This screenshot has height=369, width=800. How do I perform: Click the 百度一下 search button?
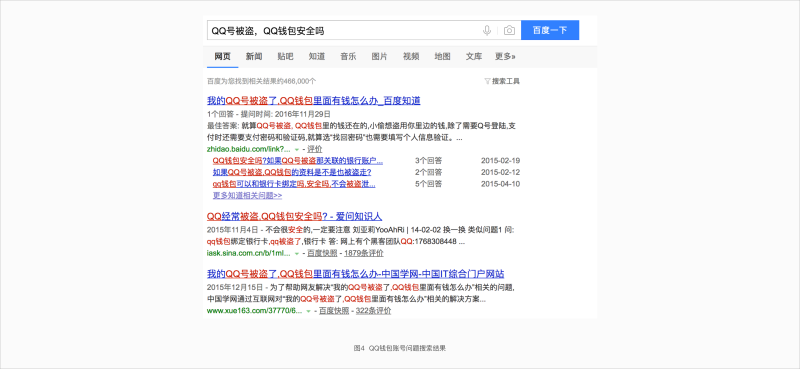tap(550, 30)
